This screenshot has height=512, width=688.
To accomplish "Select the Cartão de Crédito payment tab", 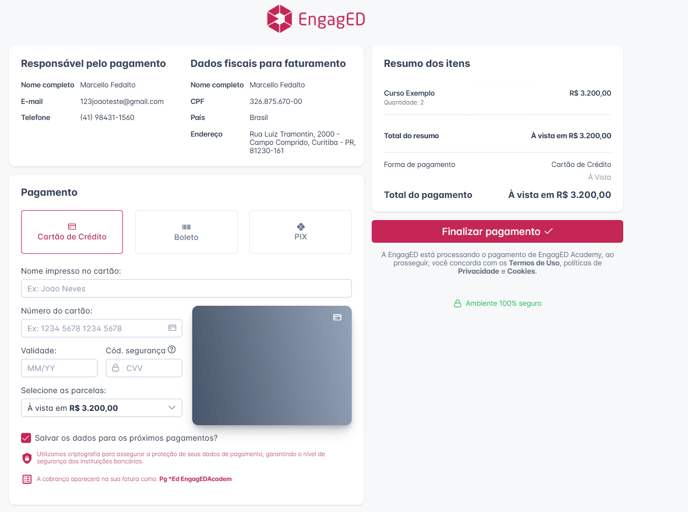I will (72, 232).
